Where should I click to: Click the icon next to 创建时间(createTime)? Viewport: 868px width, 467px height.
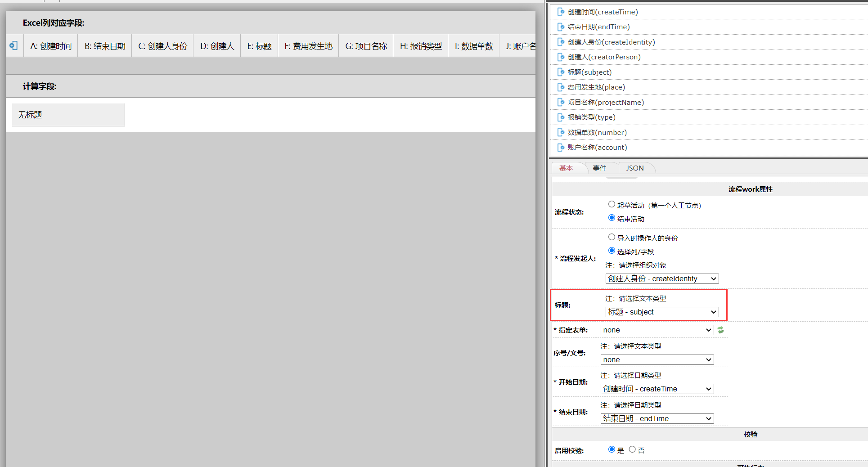(x=561, y=12)
